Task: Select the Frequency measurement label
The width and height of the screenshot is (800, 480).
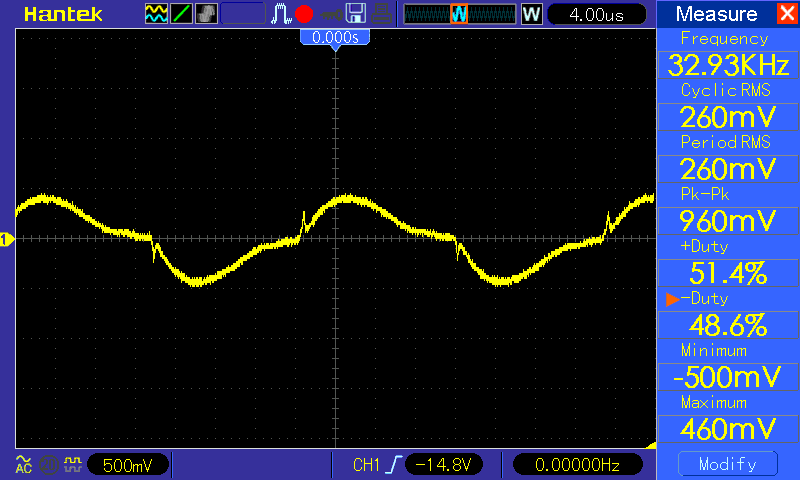Action: 724,39
